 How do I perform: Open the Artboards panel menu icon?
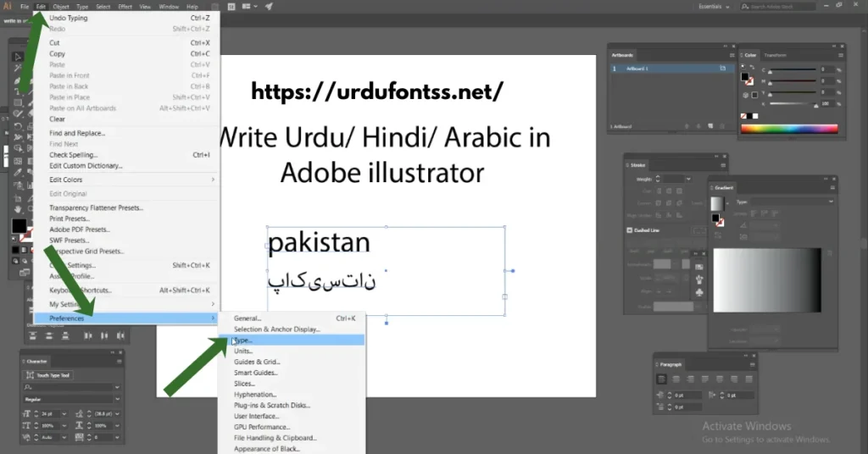[x=732, y=55]
